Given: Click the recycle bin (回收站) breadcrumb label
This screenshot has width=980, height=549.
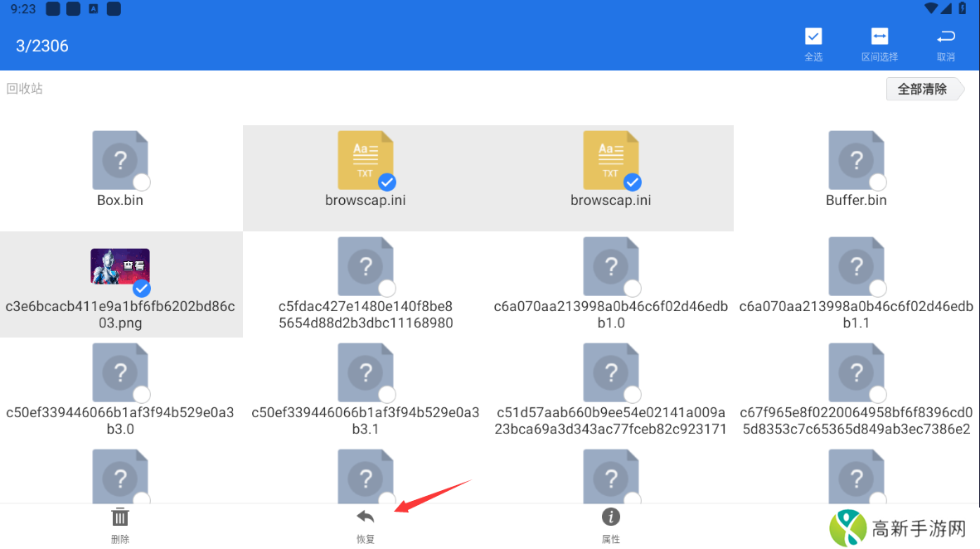Looking at the screenshot, I should tap(25, 89).
